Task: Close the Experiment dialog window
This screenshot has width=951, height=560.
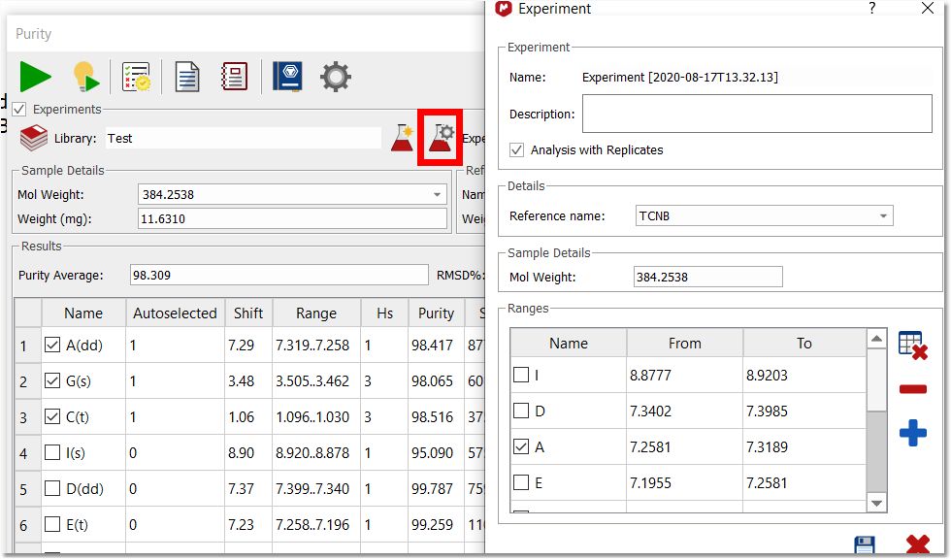Action: [928, 8]
